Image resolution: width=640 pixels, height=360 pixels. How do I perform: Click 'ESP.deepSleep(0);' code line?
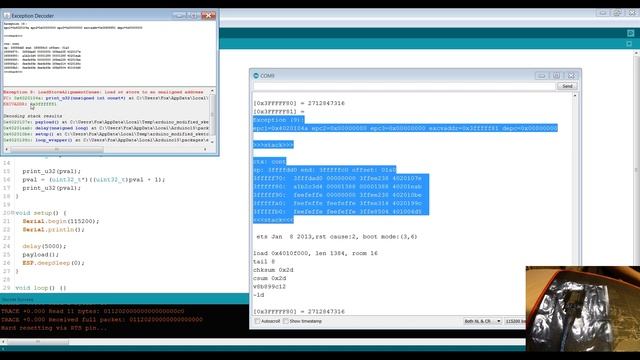tap(53, 263)
